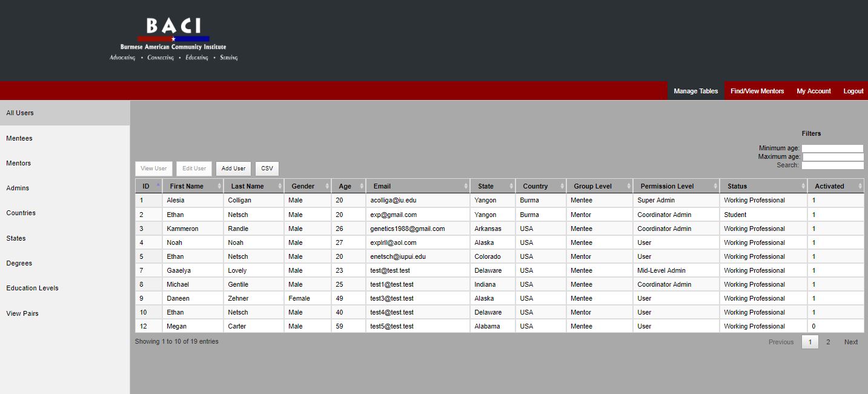
Task: Click the Logout link
Action: click(x=853, y=91)
